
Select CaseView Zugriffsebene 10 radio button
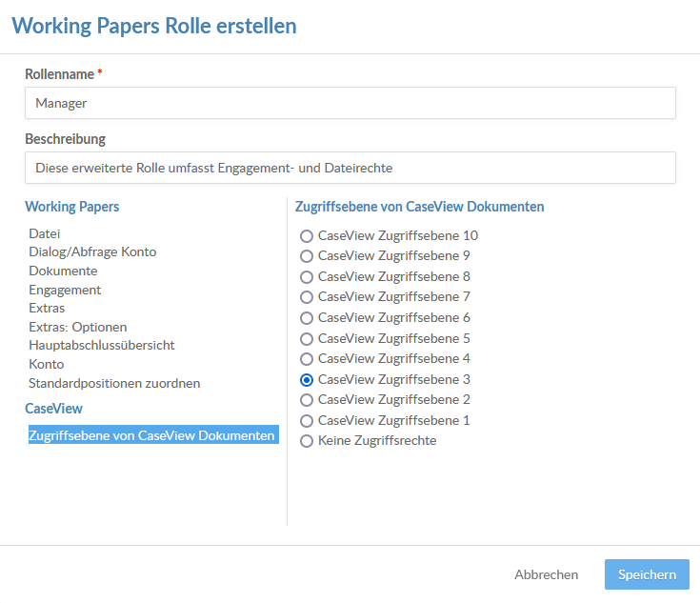(x=307, y=236)
